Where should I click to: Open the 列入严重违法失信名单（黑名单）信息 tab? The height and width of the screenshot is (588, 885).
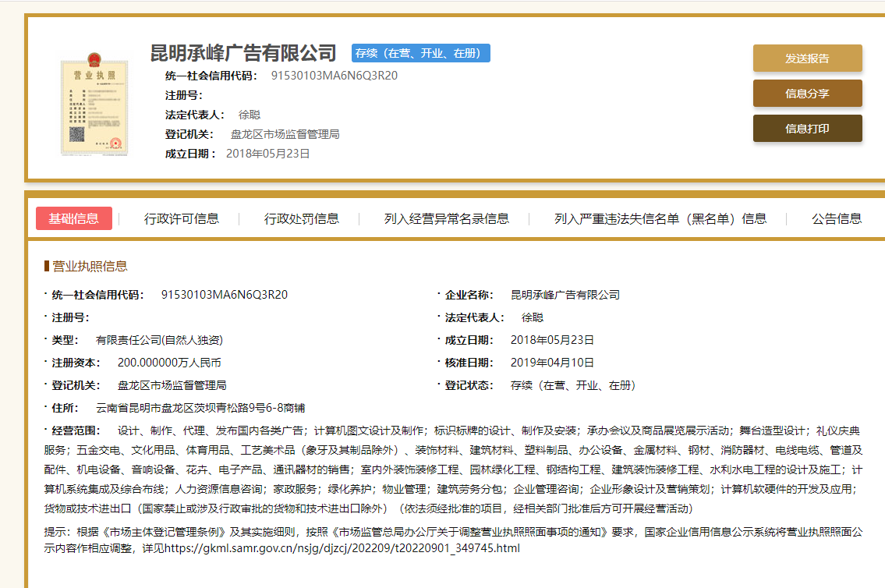point(660,218)
